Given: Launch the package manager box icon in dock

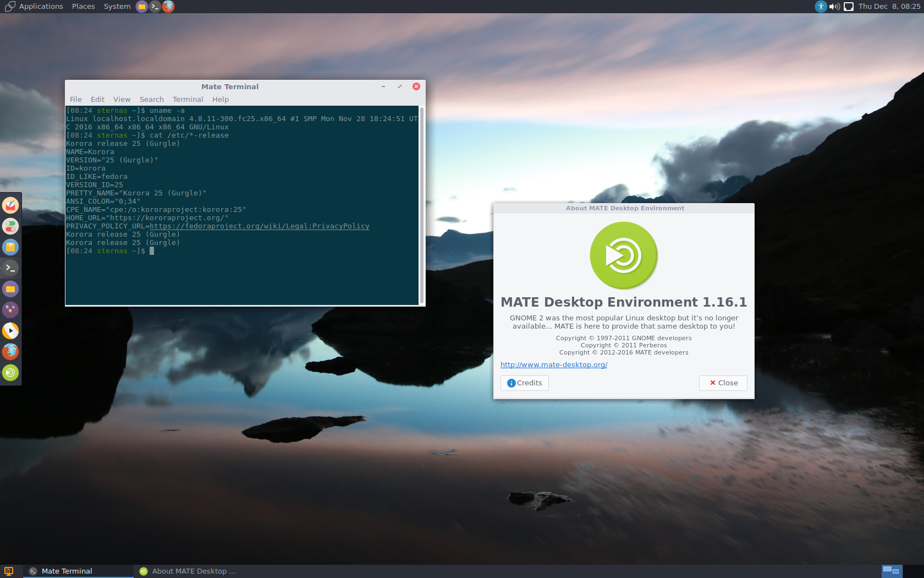Looking at the screenshot, I should (x=10, y=247).
